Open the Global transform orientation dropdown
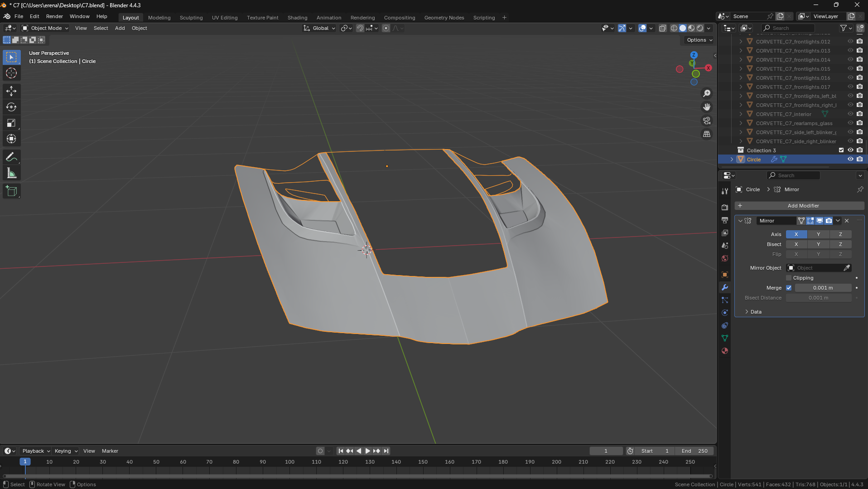This screenshot has width=868, height=489. (x=320, y=28)
